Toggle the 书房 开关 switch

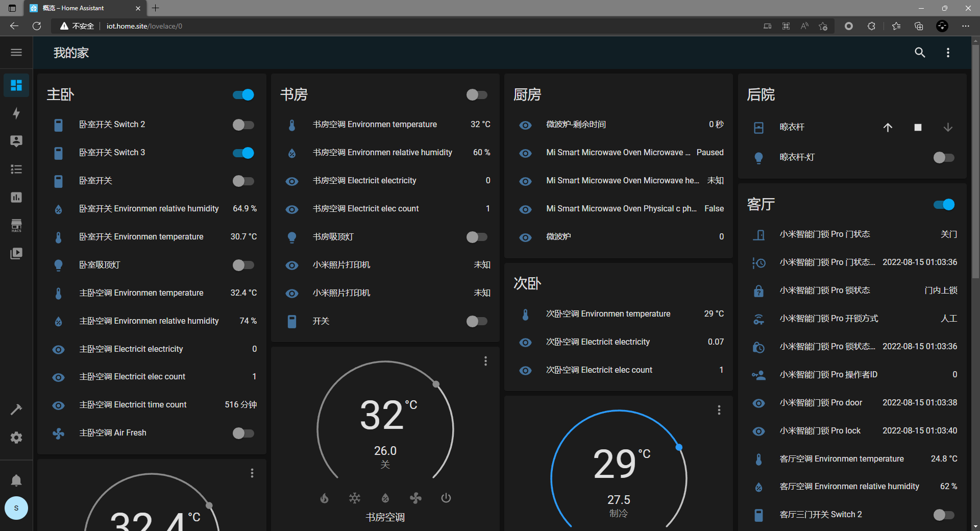pos(477,321)
